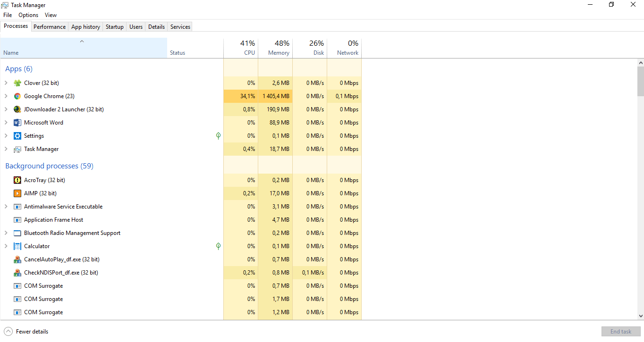Click the AcroTray icon
Screen dimensions: 644x342
tap(17, 180)
